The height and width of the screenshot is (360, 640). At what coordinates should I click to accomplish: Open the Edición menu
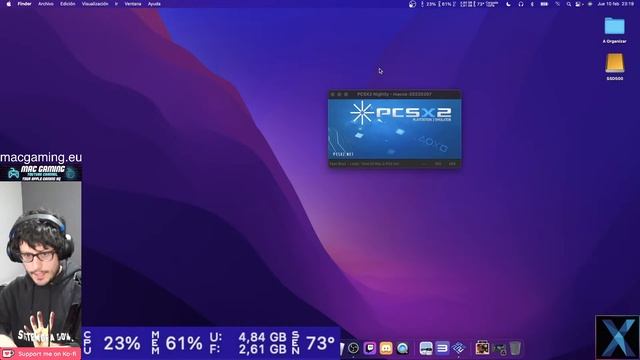(x=68, y=4)
